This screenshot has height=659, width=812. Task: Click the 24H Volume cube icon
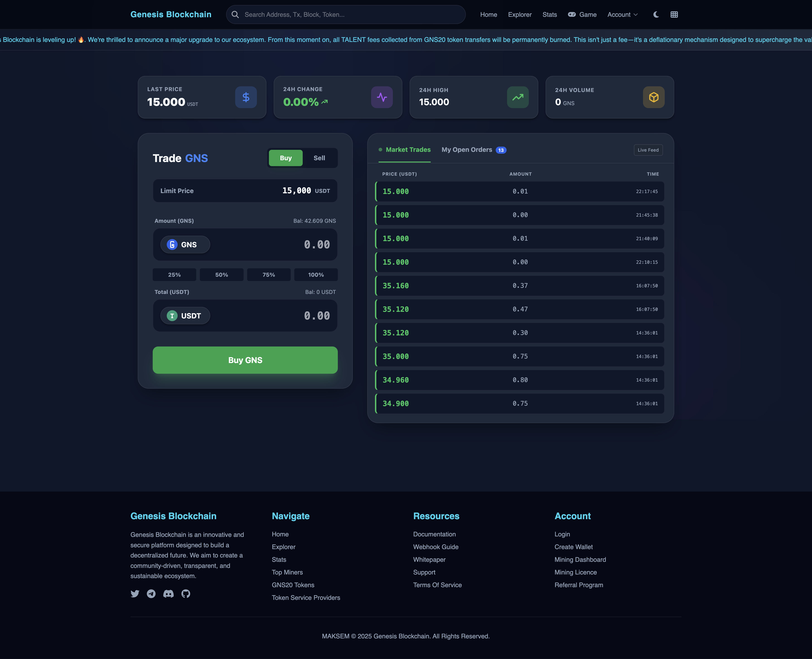[653, 97]
